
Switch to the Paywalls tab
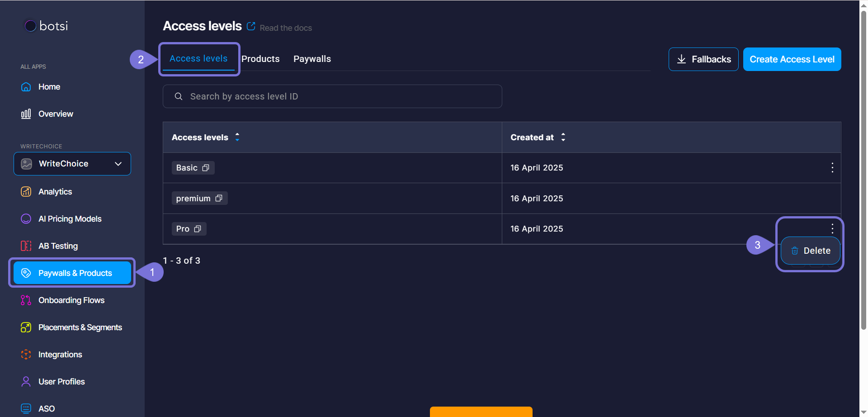point(312,59)
